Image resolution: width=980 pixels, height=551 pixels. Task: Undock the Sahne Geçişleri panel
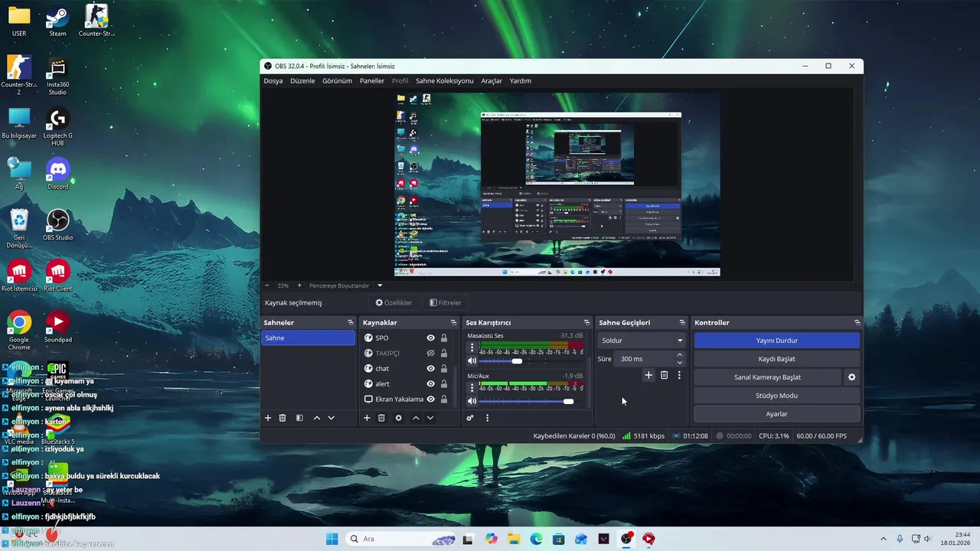click(682, 323)
